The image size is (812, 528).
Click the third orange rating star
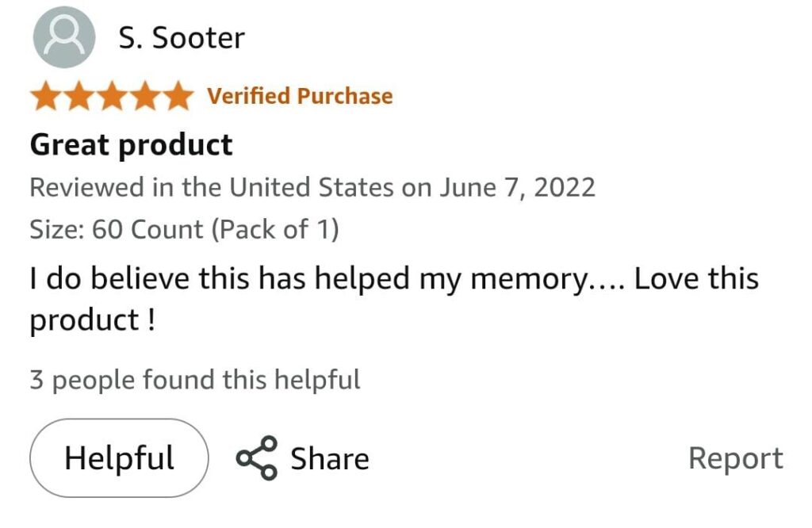(x=111, y=97)
